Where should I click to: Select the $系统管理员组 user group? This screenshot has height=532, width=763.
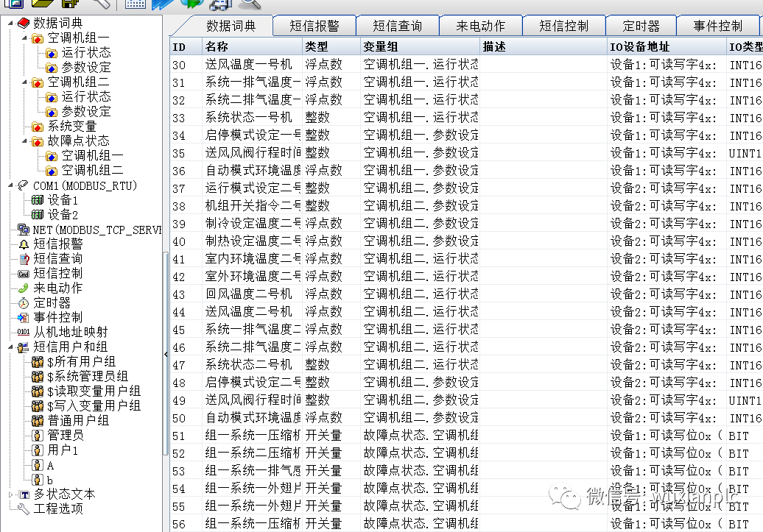click(87, 377)
